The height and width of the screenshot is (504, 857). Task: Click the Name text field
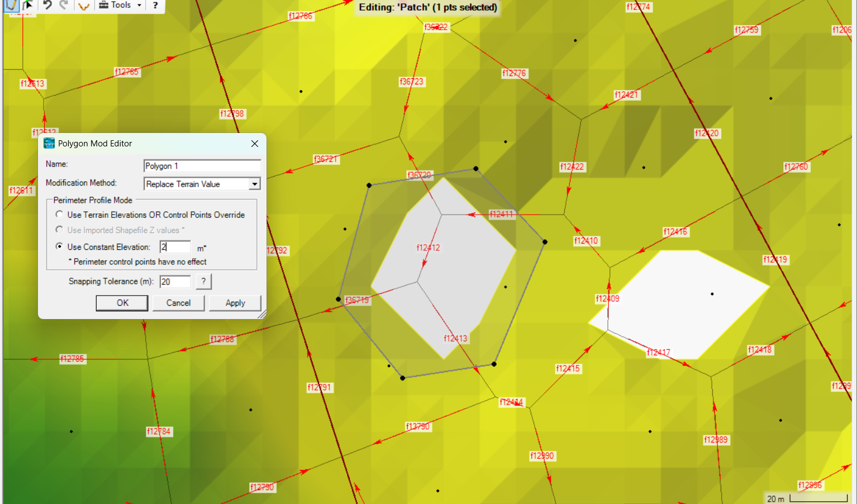click(202, 166)
